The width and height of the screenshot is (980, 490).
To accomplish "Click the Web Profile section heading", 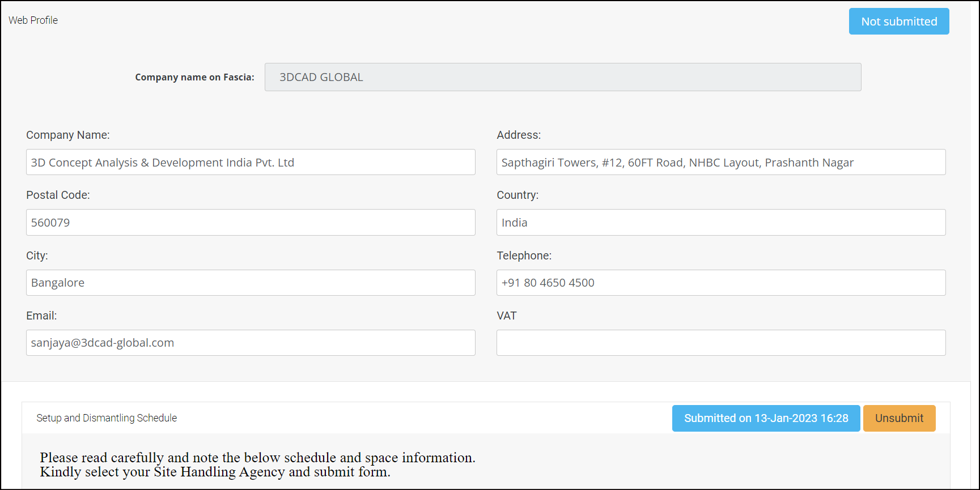I will (33, 20).
